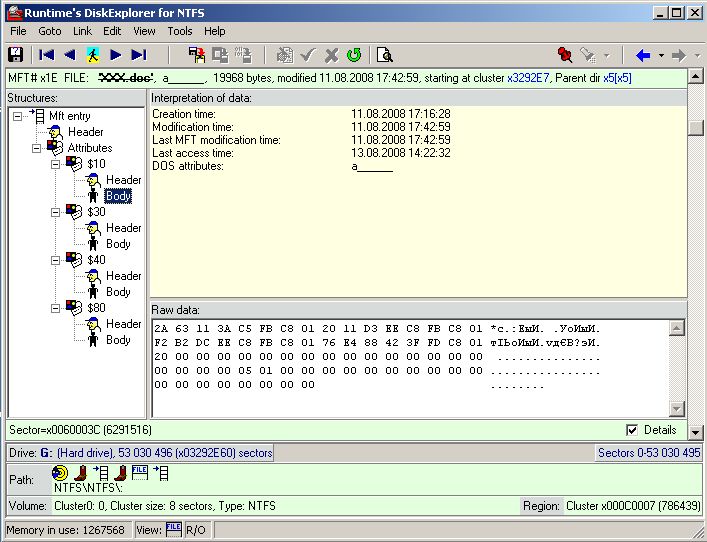Select the $80 Body tree item
707x542 pixels.
pyautogui.click(x=118, y=340)
